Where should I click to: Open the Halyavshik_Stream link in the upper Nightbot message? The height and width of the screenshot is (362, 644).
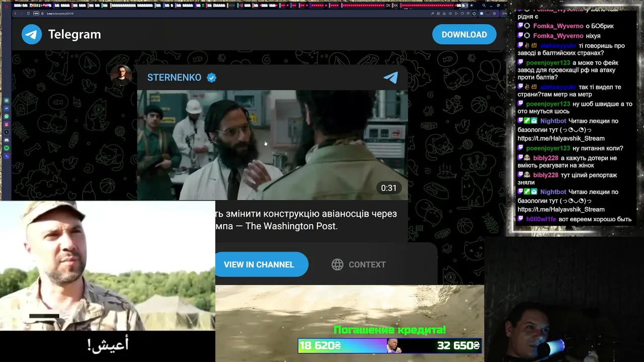[561, 138]
